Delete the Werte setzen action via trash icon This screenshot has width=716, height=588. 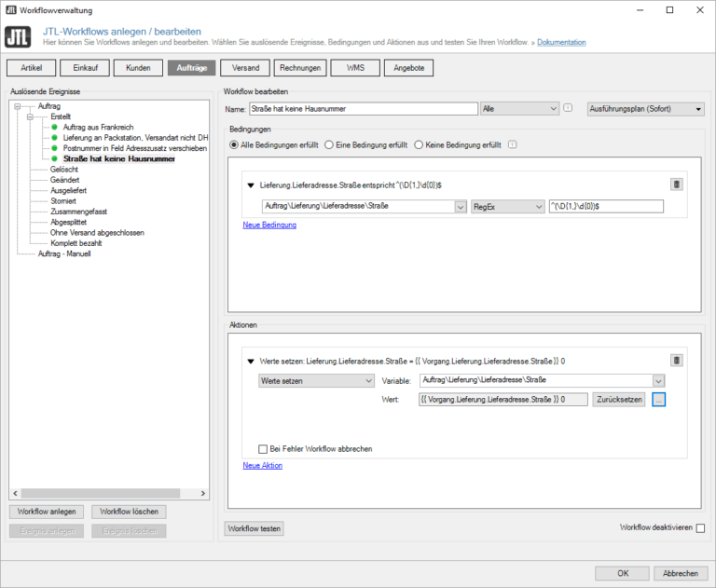click(677, 361)
